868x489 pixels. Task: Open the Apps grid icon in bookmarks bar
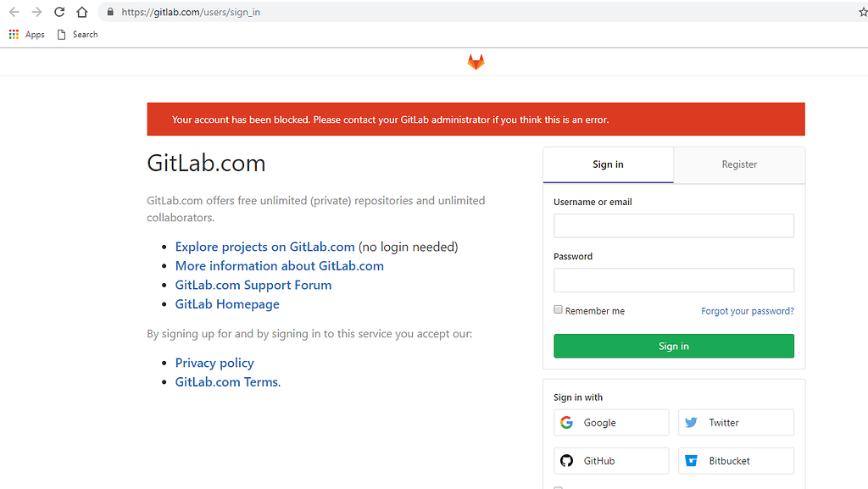point(14,35)
